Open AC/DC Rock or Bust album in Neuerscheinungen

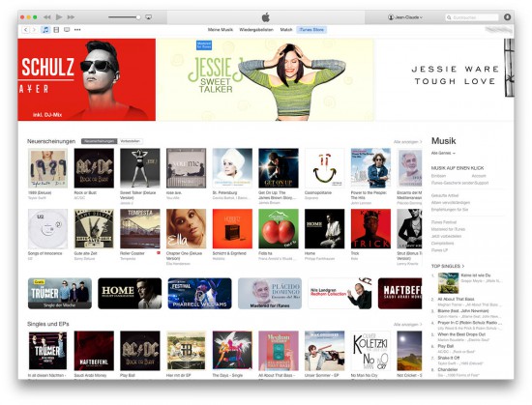pos(94,168)
